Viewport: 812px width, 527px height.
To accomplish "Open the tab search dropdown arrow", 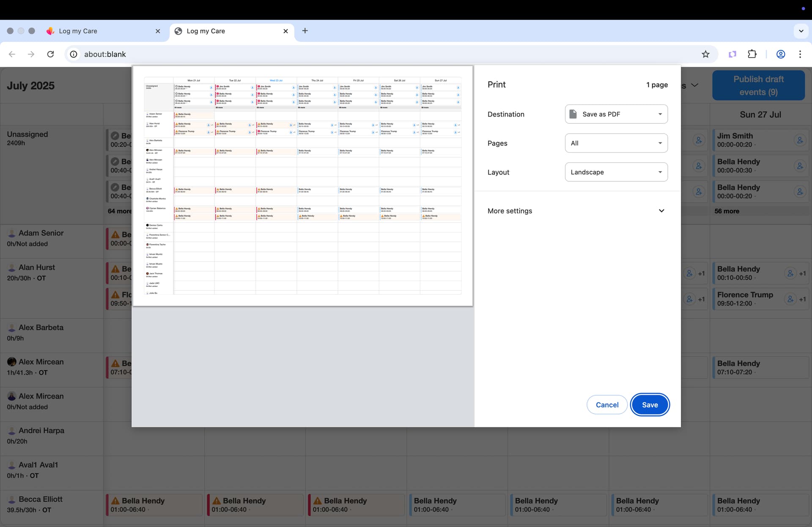I will (801, 31).
